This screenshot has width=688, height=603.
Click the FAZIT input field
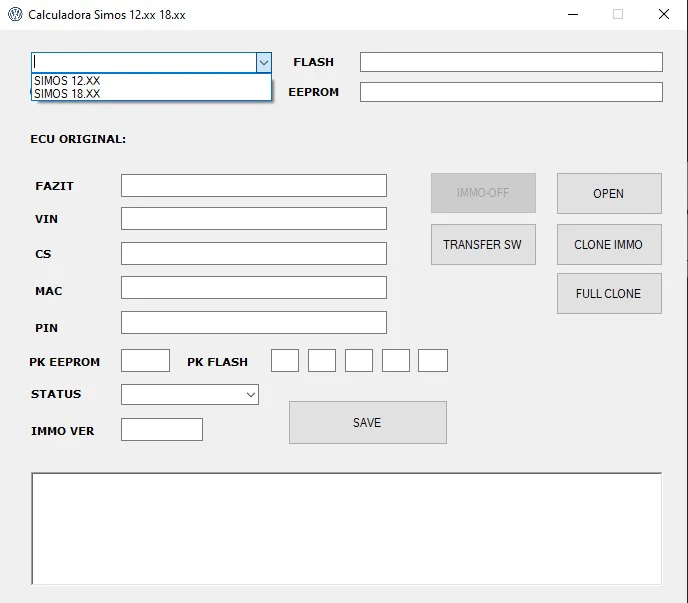click(254, 186)
